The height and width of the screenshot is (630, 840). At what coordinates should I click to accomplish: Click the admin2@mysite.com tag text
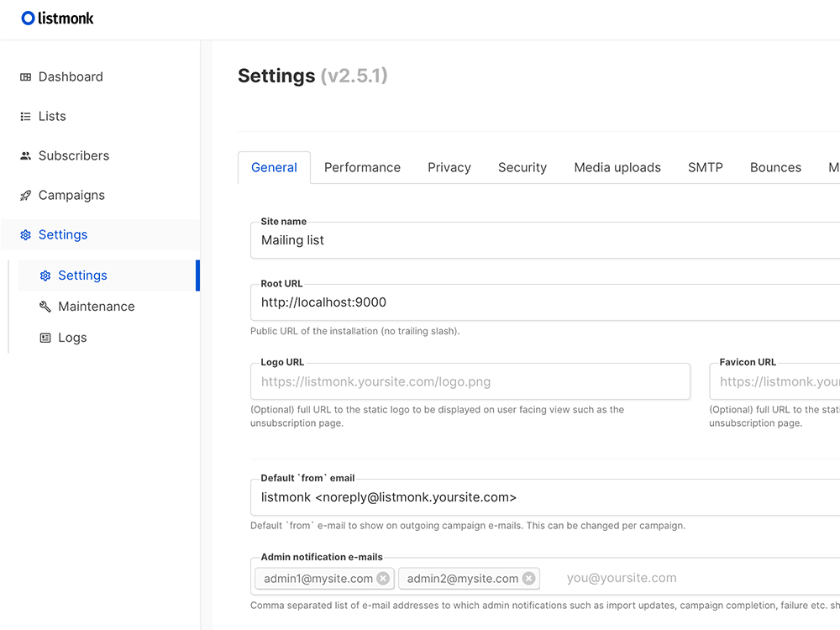462,579
